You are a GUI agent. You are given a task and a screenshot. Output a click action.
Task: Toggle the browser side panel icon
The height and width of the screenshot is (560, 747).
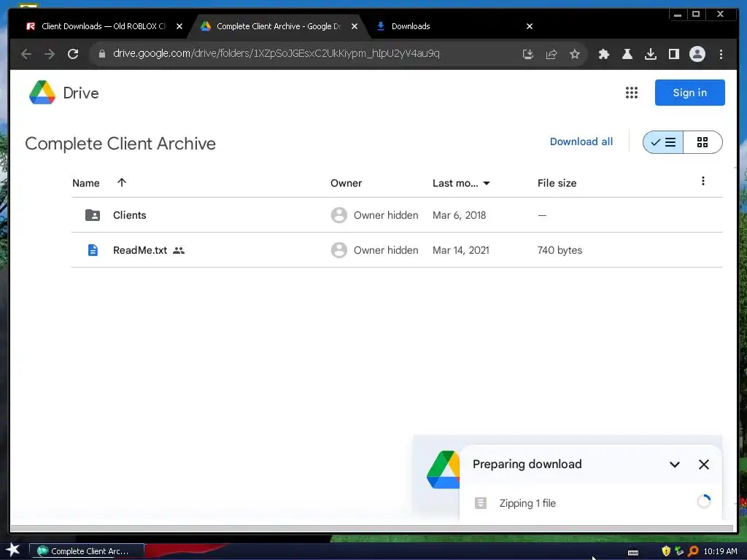tap(673, 54)
